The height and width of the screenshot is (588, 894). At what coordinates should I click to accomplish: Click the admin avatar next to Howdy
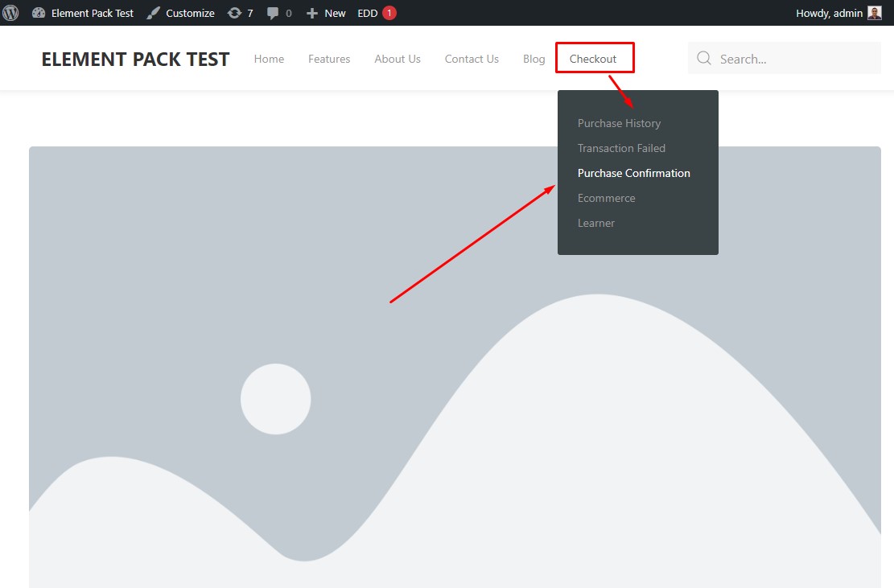pyautogui.click(x=874, y=12)
